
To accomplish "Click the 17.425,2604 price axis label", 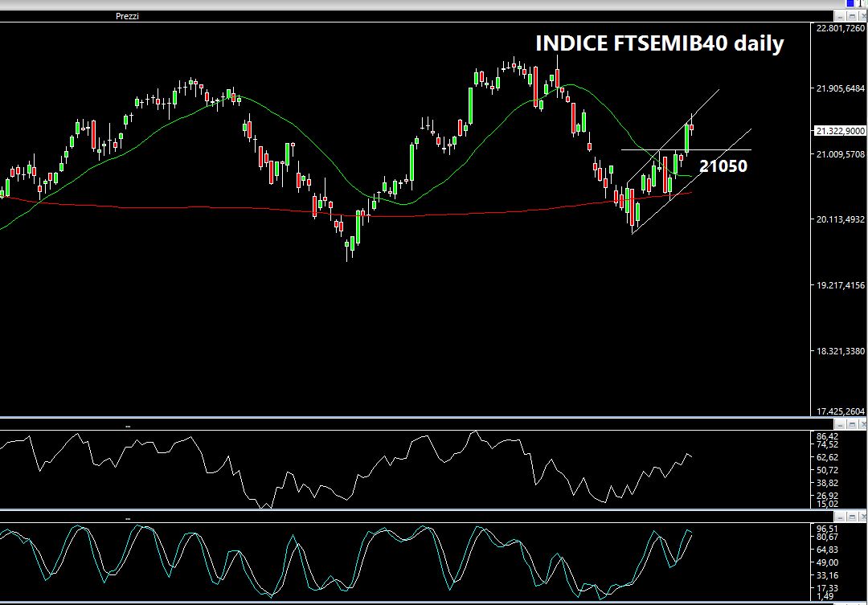I will 841,411.
